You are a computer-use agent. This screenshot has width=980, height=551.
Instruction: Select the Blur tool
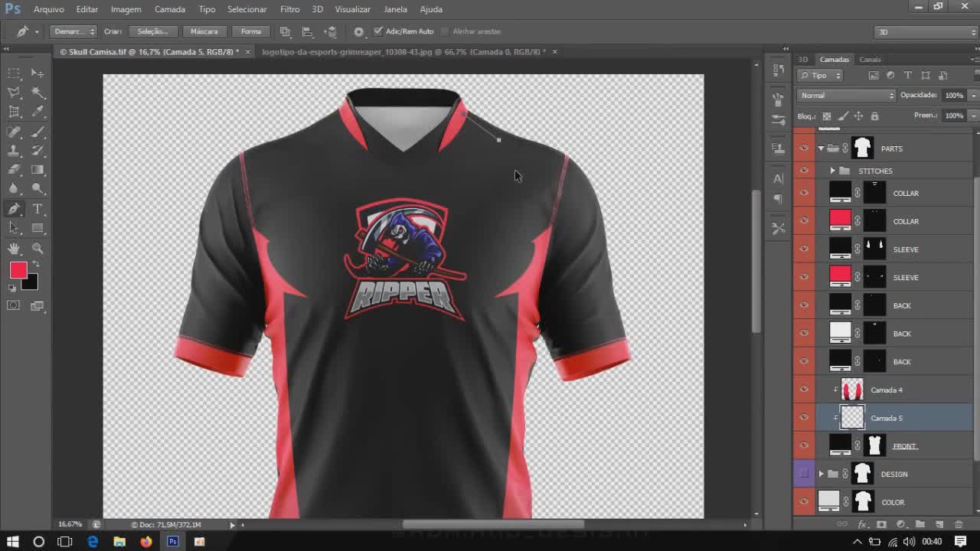(x=14, y=189)
